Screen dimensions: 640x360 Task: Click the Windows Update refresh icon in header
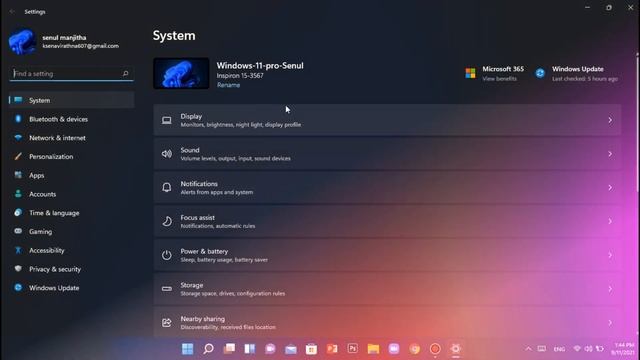pyautogui.click(x=540, y=73)
